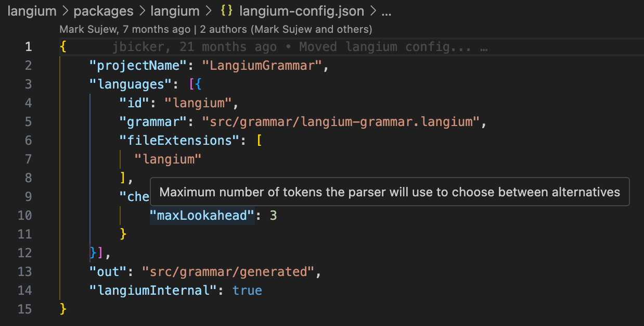Click the number 3 after maxLookahead

point(274,215)
